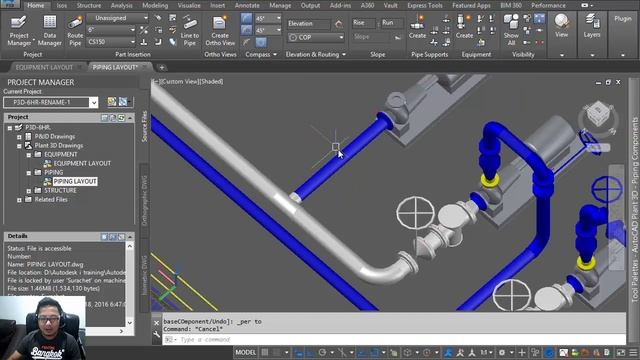Open the Modeling ribbon tab
Screen dimensions: 640x360
pos(155,5)
